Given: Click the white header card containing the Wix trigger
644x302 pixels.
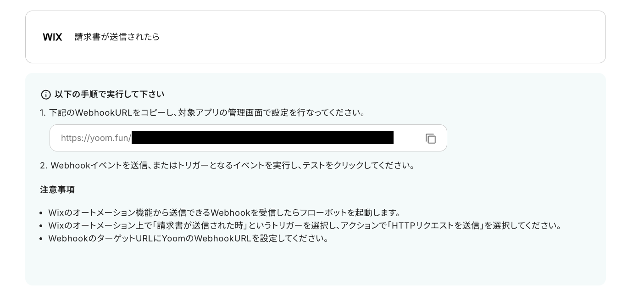Looking at the screenshot, I should pos(316,37).
